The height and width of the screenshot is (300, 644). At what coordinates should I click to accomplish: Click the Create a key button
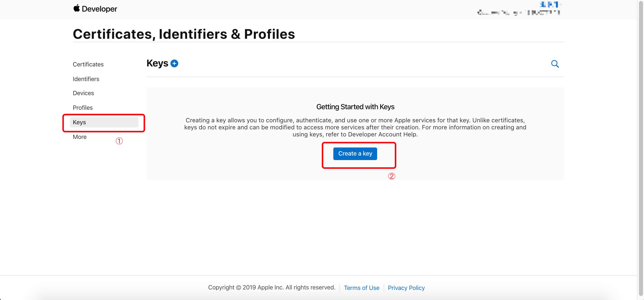tap(355, 154)
